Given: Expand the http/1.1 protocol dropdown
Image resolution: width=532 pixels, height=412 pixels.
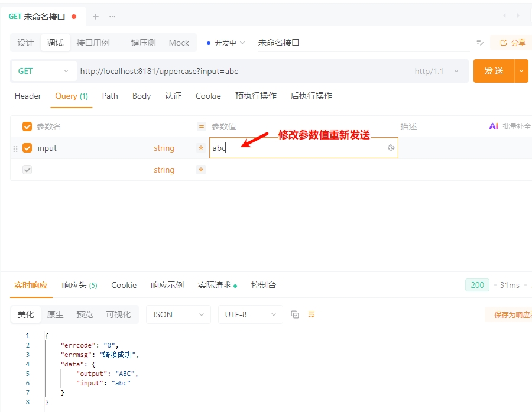Looking at the screenshot, I should (436, 71).
